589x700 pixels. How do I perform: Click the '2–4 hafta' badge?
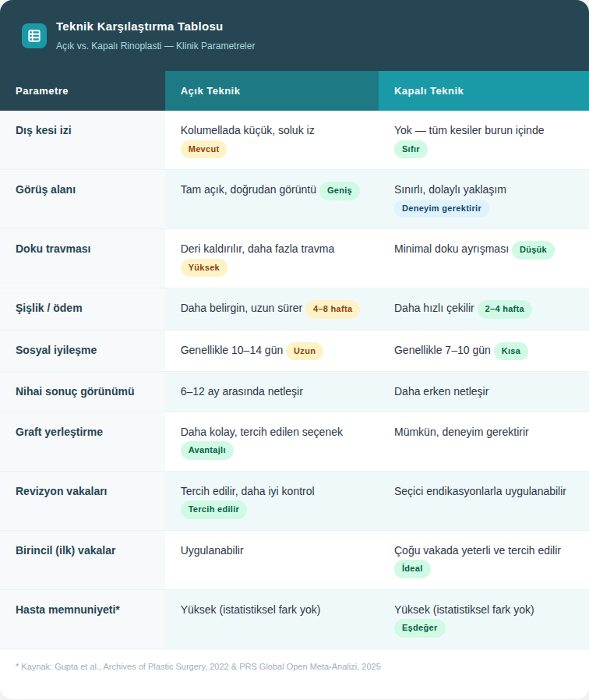click(x=504, y=309)
